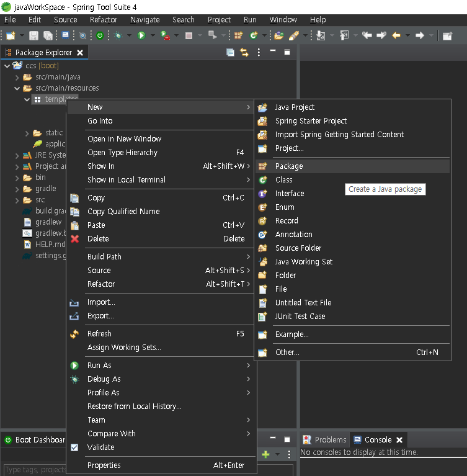Image resolution: width=467 pixels, height=476 pixels.
Task: Close the Package Explorer tab
Action: tap(80, 53)
